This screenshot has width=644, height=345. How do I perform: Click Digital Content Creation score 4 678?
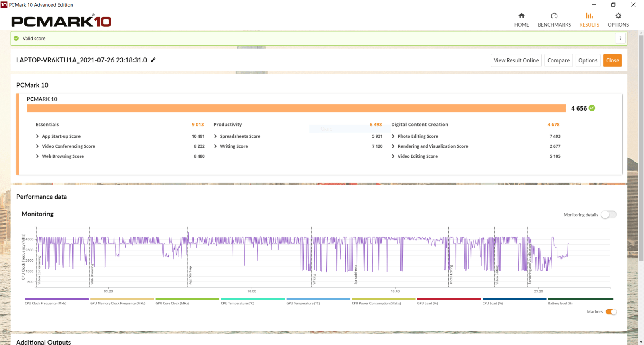point(553,125)
